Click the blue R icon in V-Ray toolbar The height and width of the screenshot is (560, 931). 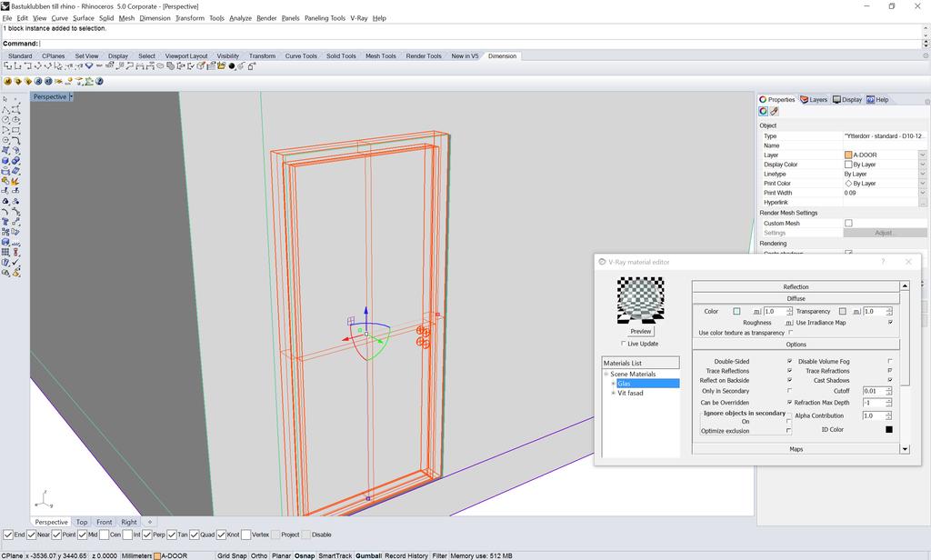pyautogui.click(x=38, y=81)
